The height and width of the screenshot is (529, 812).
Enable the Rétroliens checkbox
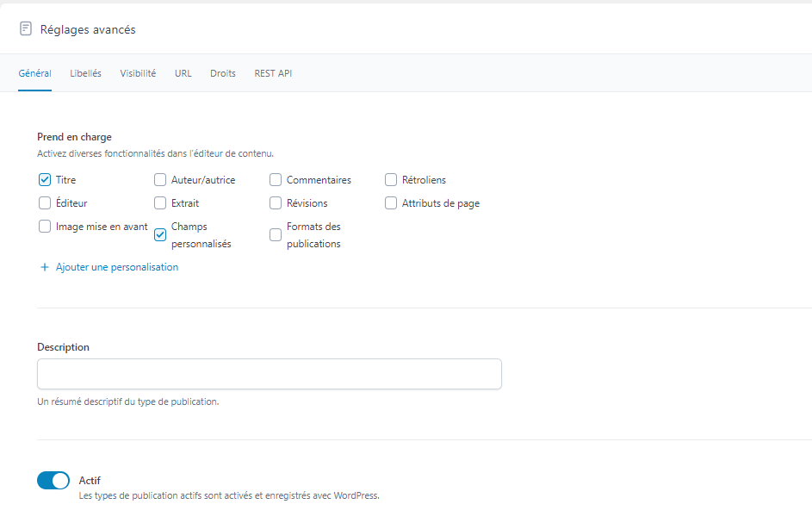(391, 180)
